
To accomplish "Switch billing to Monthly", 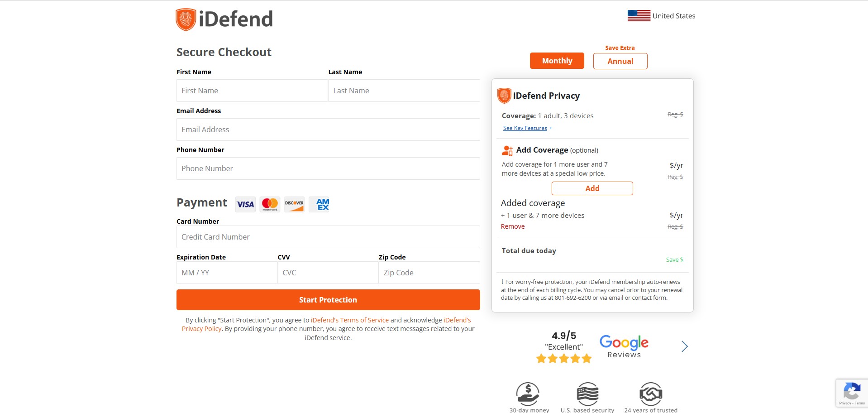I will coord(557,61).
